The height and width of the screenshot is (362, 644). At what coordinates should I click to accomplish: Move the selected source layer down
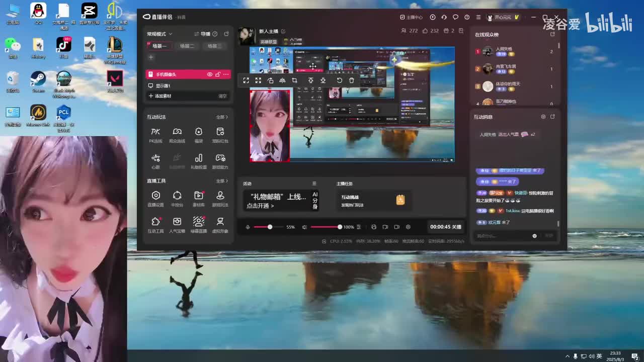click(x=323, y=80)
